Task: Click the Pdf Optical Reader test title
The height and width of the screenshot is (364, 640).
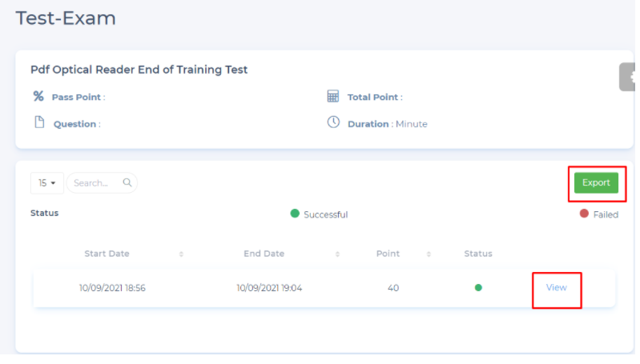Action: tap(139, 70)
